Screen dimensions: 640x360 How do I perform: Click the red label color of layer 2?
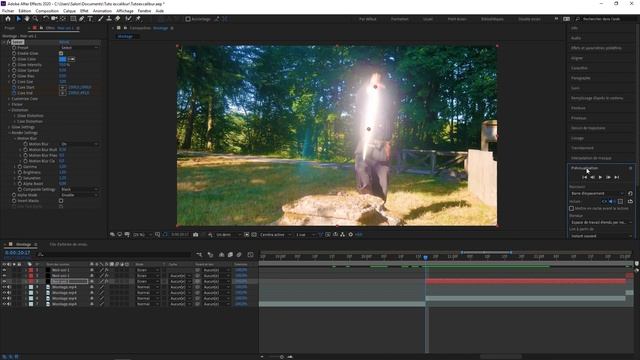click(x=31, y=276)
